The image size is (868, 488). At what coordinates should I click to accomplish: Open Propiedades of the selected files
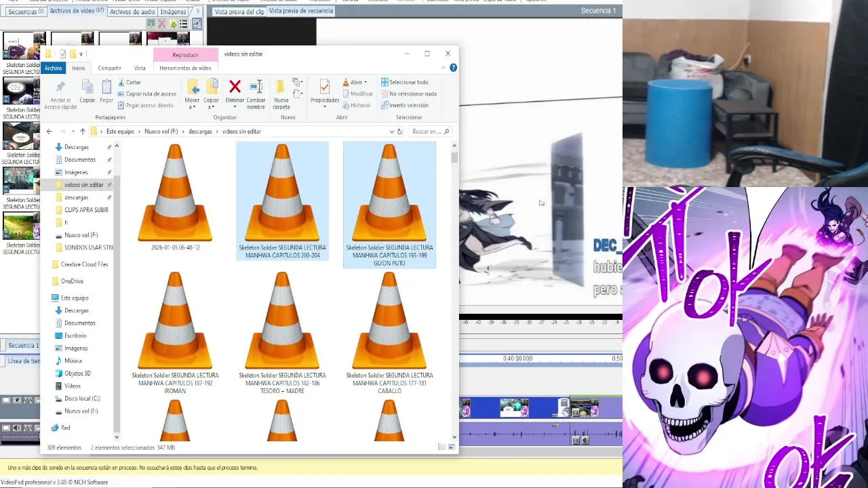coord(325,94)
